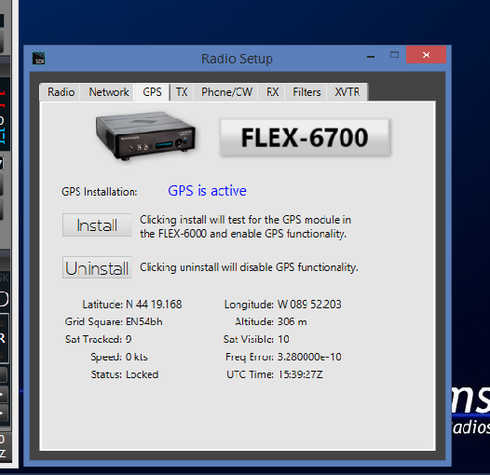The height and width of the screenshot is (475, 490).
Task: Close the Radio Setup window
Action: [x=426, y=55]
